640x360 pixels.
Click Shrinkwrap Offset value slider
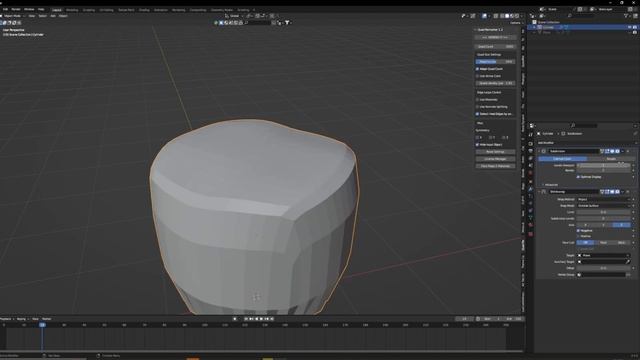point(604,268)
